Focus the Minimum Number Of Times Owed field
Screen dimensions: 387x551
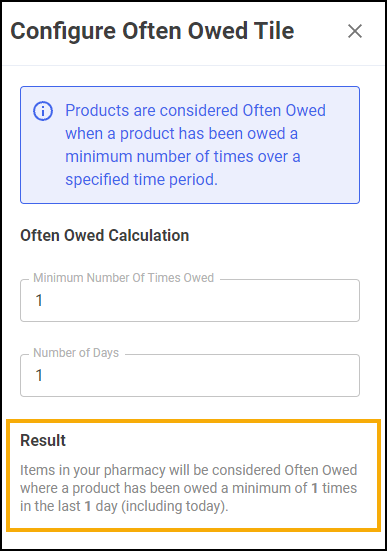click(190, 300)
